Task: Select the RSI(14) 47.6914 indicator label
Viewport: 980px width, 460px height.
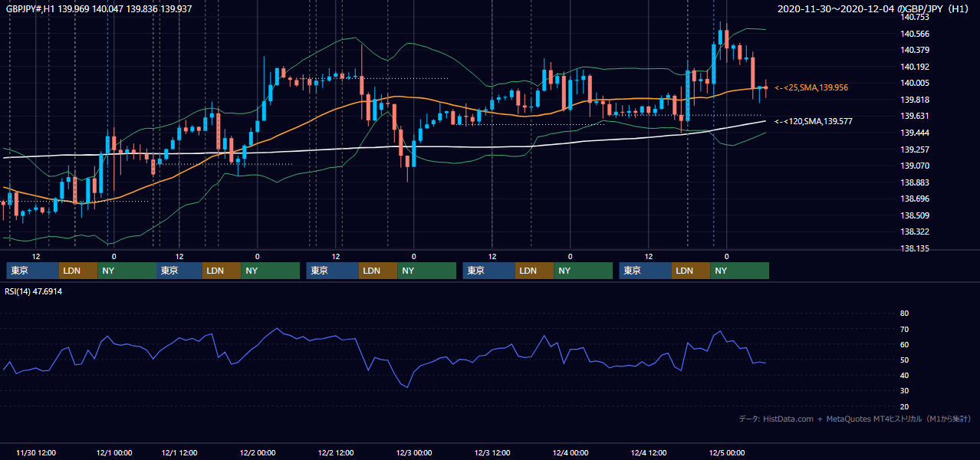Action: coord(34,292)
